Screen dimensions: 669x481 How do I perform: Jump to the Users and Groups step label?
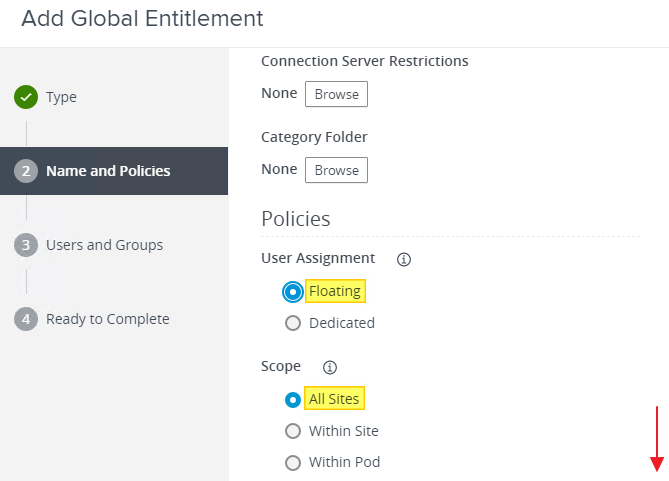[104, 245]
